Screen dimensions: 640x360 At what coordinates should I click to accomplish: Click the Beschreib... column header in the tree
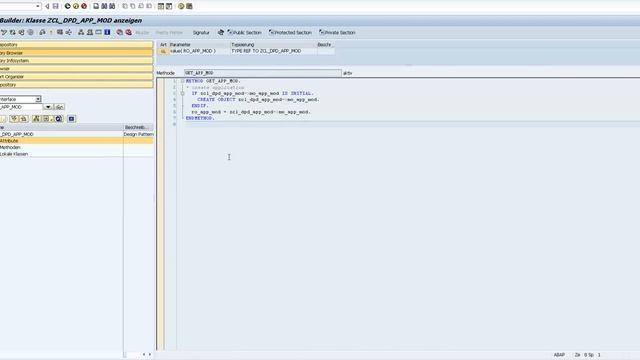[x=138, y=127]
